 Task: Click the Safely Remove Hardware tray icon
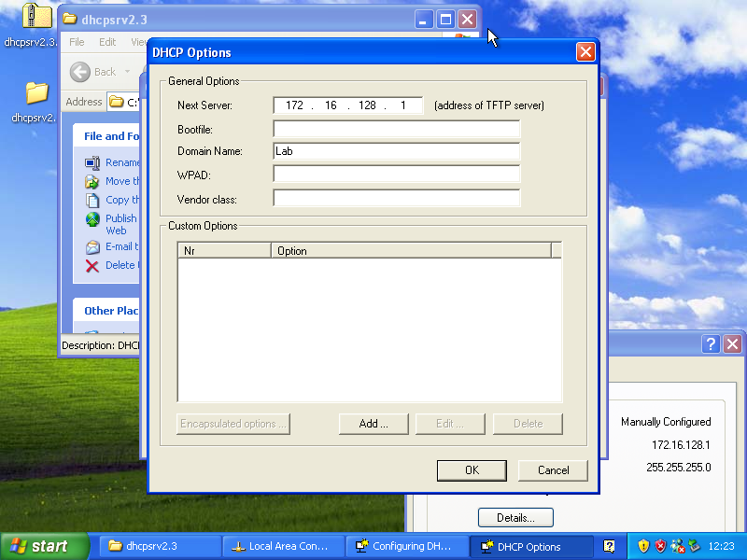pos(694,546)
